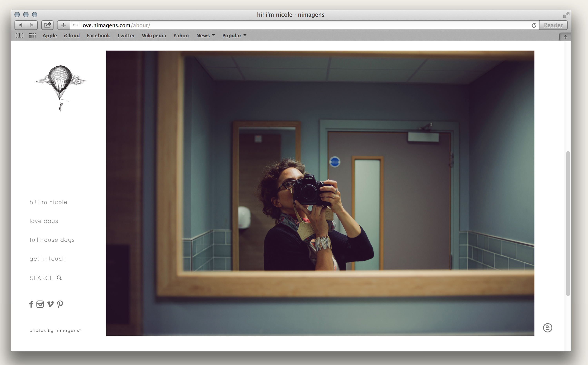This screenshot has width=588, height=365.
Task: Click the add bookmark plus button
Action: click(x=64, y=25)
